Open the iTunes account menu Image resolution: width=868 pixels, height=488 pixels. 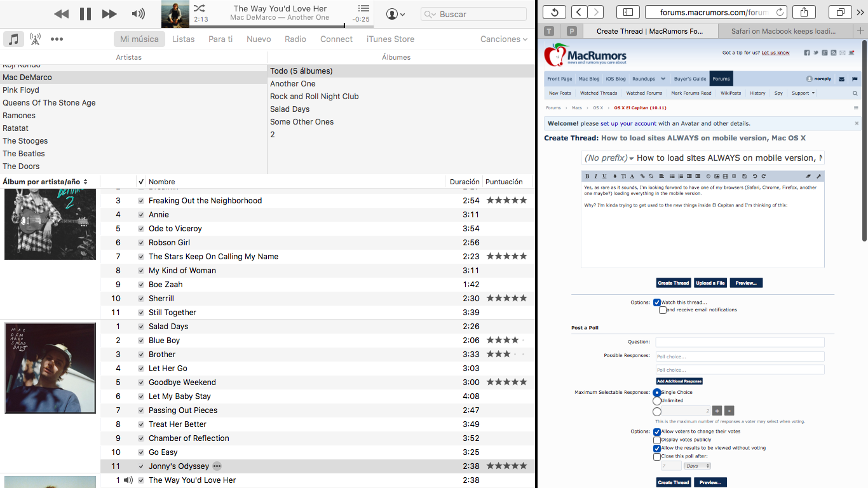[395, 14]
